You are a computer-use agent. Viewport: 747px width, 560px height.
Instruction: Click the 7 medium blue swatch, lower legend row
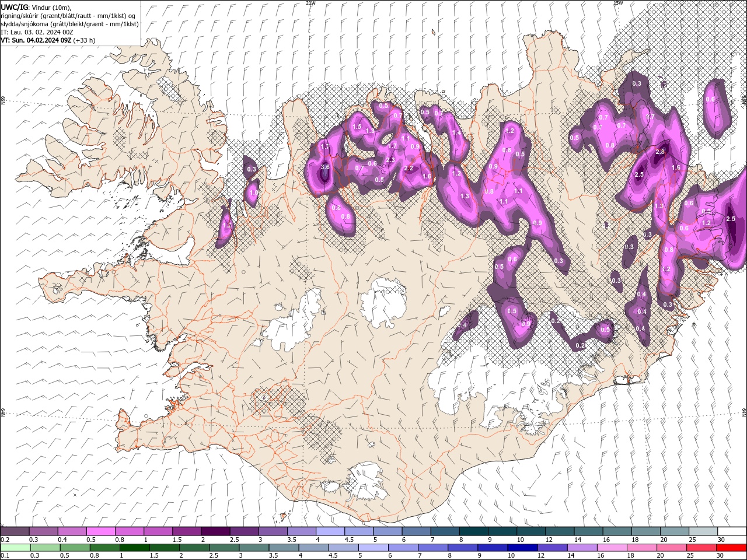(432, 548)
